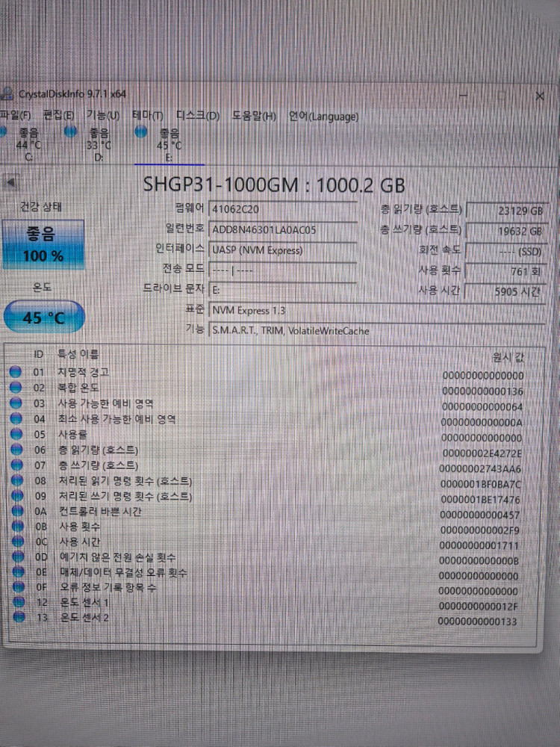Click the status icon for row 12 온도 센서 1
Screen dimensions: 560x747
[19, 601]
